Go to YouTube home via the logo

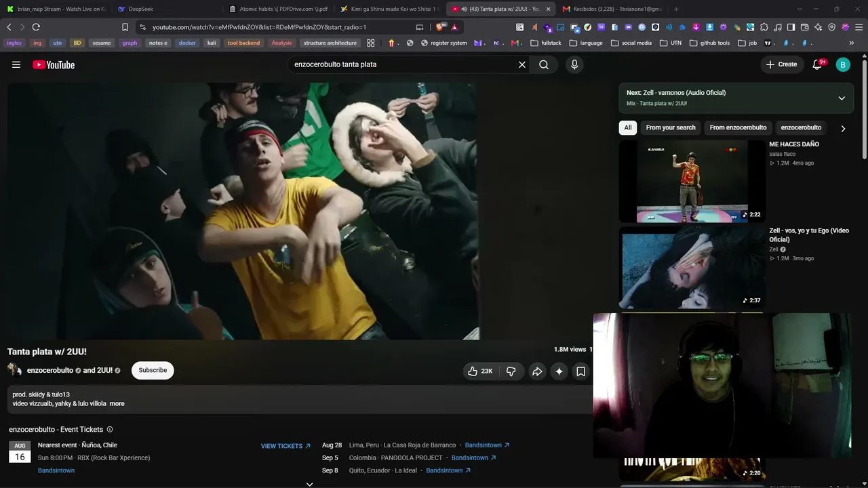54,64
